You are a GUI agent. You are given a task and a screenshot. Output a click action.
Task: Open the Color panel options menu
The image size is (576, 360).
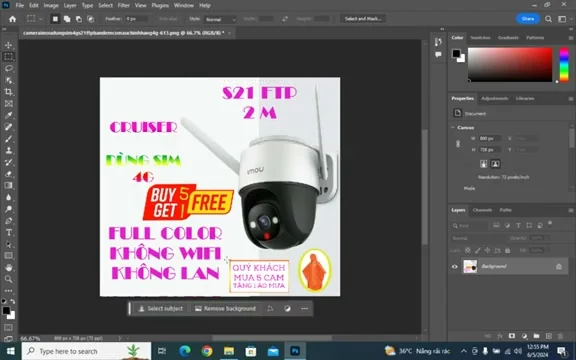click(x=570, y=38)
